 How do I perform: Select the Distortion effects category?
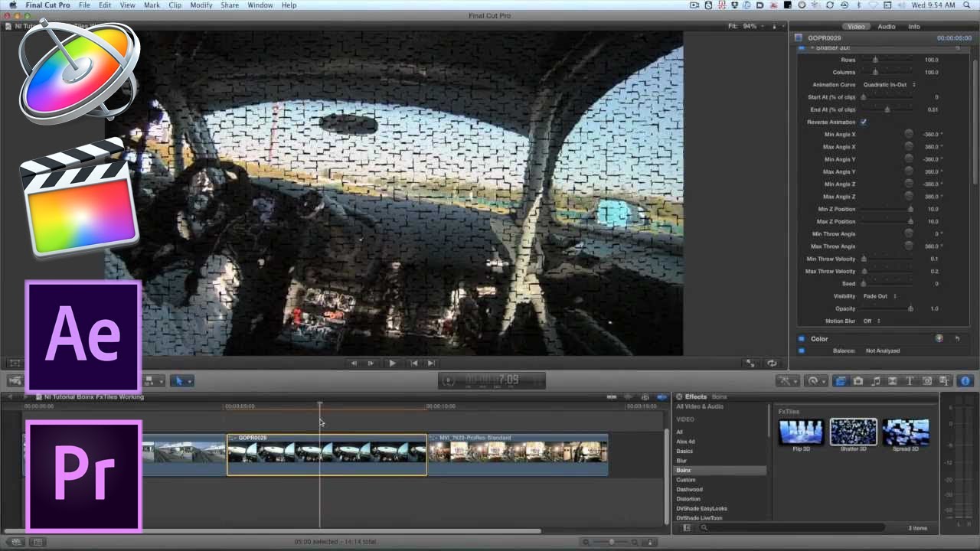[688, 499]
